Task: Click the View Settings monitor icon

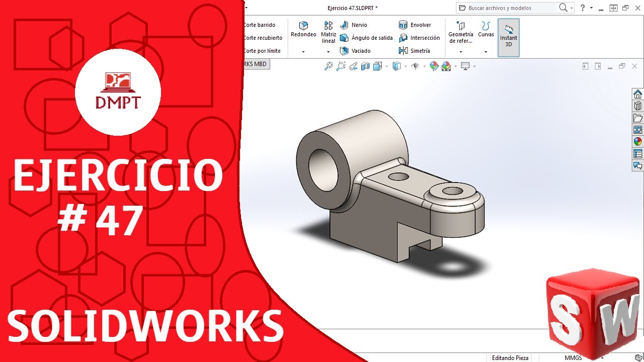Action: [465, 66]
